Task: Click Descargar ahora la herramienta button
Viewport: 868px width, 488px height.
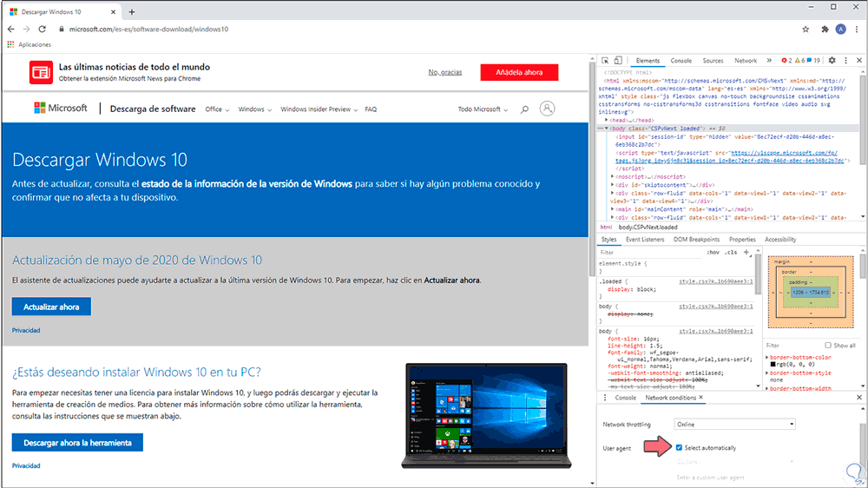Action: [x=77, y=443]
